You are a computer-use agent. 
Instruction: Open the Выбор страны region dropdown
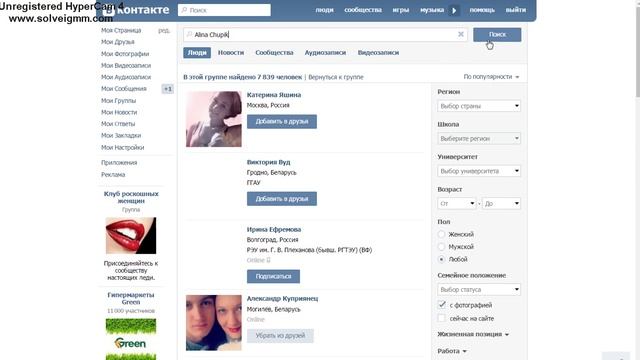tap(479, 106)
